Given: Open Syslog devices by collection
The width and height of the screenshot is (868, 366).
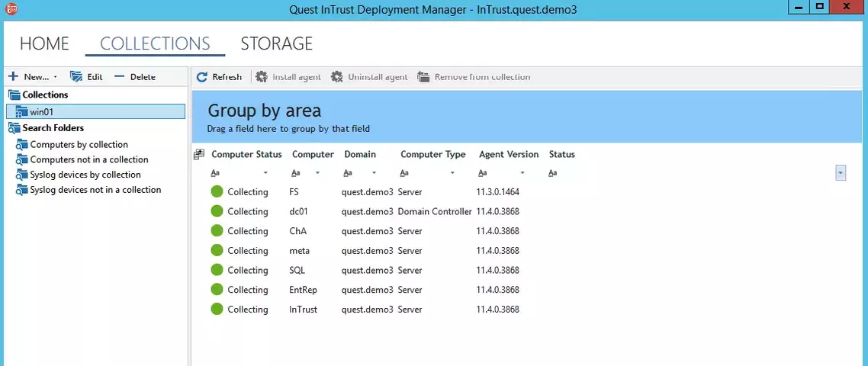Looking at the screenshot, I should 85,175.
